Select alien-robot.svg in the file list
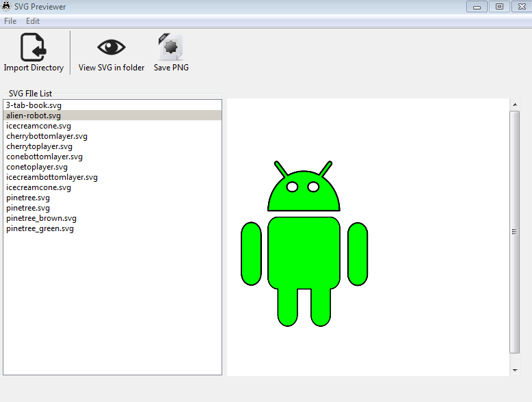The height and width of the screenshot is (402, 532). click(x=112, y=116)
